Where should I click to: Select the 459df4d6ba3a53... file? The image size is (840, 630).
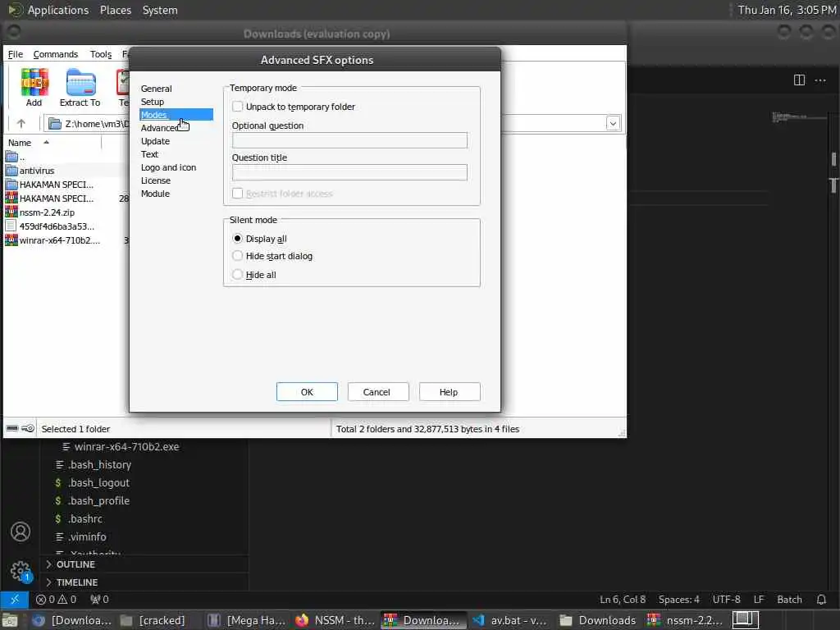[57, 226]
